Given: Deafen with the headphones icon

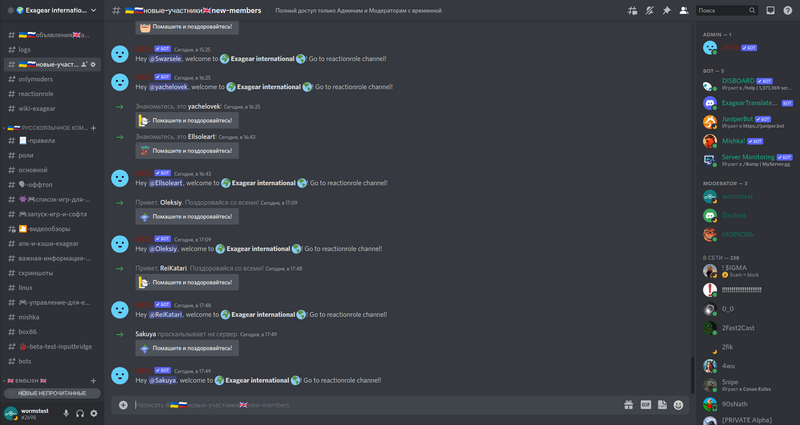Looking at the screenshot, I should click(80, 413).
